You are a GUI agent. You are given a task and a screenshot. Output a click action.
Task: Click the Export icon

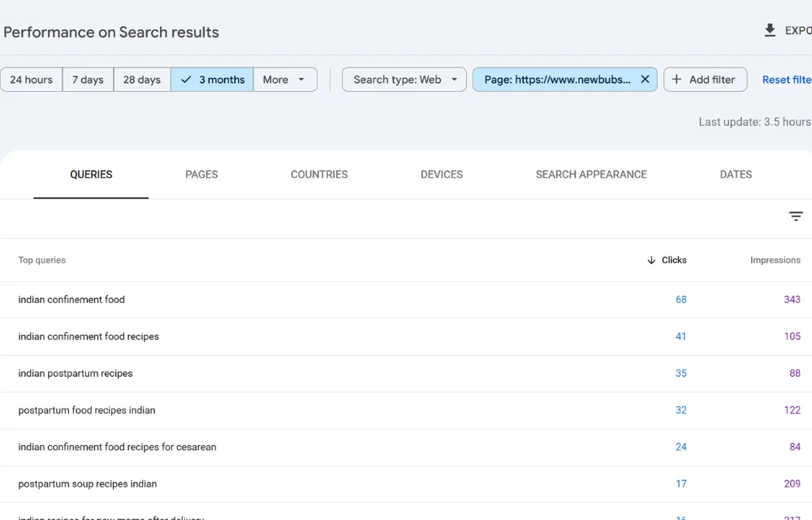point(770,30)
